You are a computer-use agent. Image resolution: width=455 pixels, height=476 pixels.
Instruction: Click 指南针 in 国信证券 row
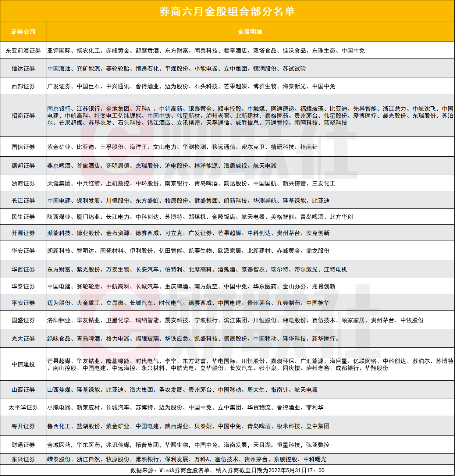(x=309, y=147)
